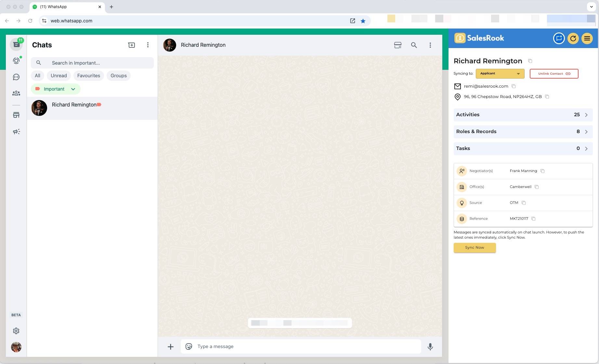599x364 pixels.
Task: Click the email remi@salesrook.com text
Action: click(x=486, y=86)
